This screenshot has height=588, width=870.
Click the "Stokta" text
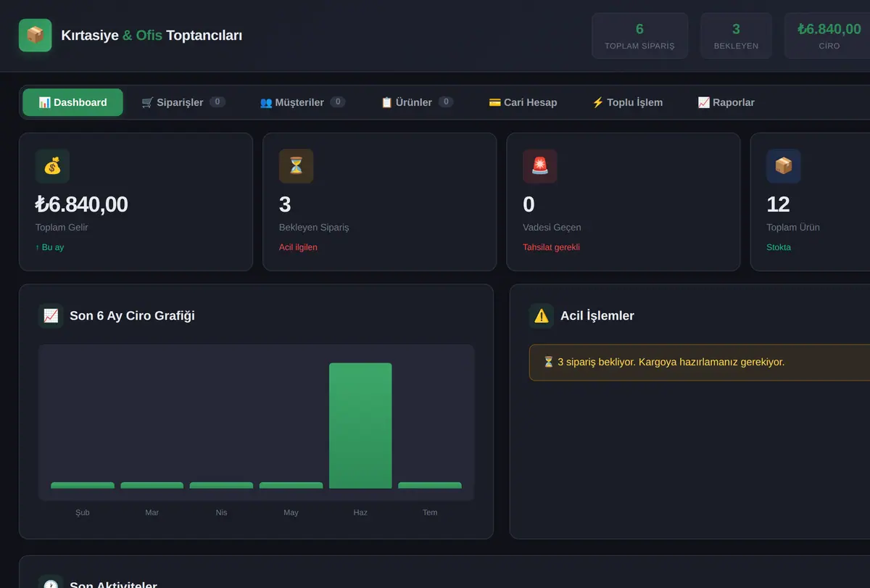click(x=779, y=247)
